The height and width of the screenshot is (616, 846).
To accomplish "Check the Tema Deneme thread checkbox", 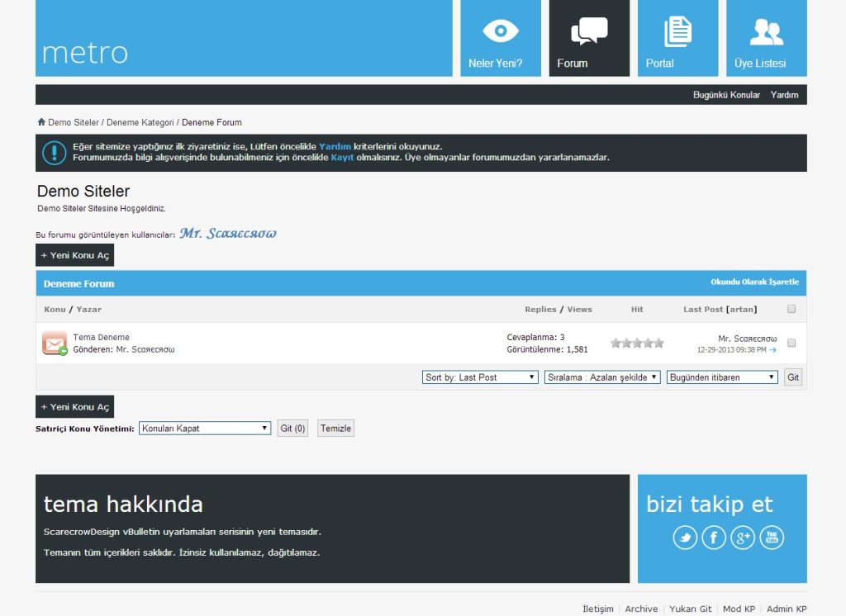I will click(x=791, y=343).
